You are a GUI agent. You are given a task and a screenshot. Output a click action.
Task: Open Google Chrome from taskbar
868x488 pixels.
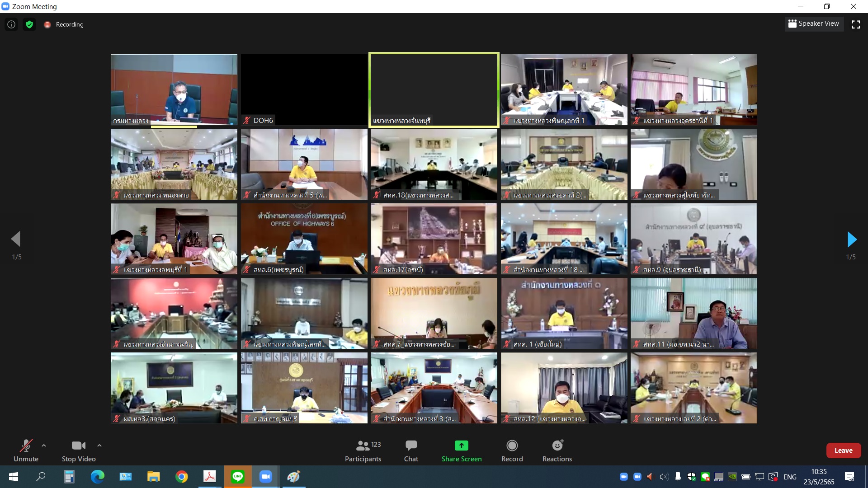(x=182, y=477)
